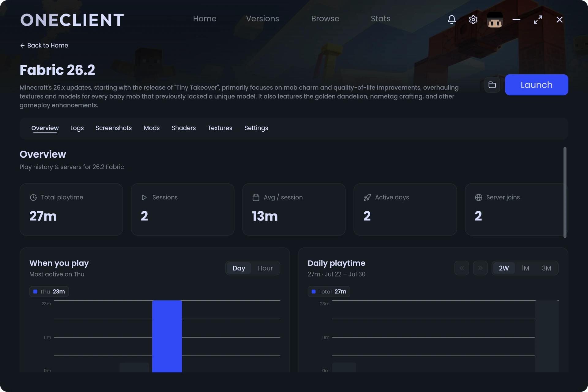Switch to the instance Settings tab
Image resolution: width=588 pixels, height=392 pixels.
pos(256,128)
